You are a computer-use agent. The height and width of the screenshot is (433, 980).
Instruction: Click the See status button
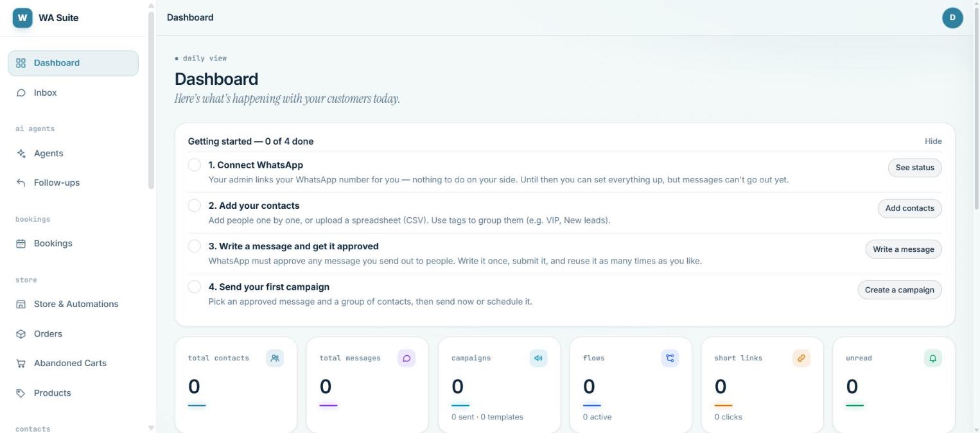(x=914, y=168)
